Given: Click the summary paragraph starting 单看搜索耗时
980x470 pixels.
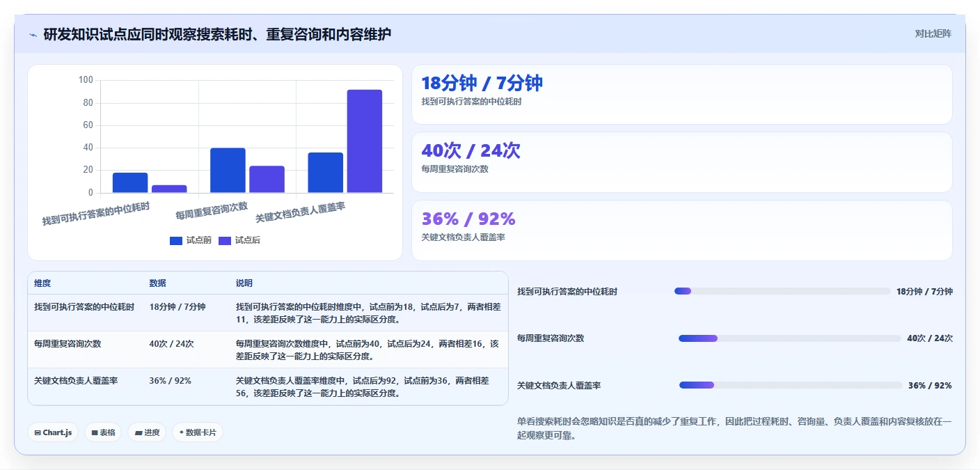Looking at the screenshot, I should [x=734, y=428].
